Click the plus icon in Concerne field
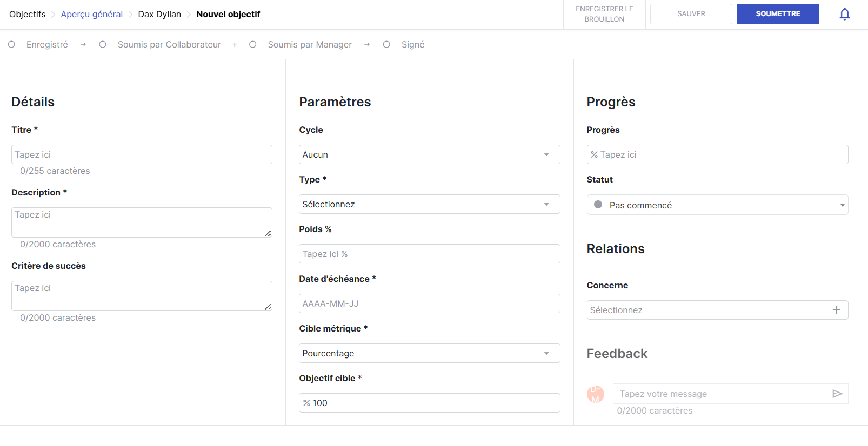Image resolution: width=868 pixels, height=446 pixels. [836, 310]
